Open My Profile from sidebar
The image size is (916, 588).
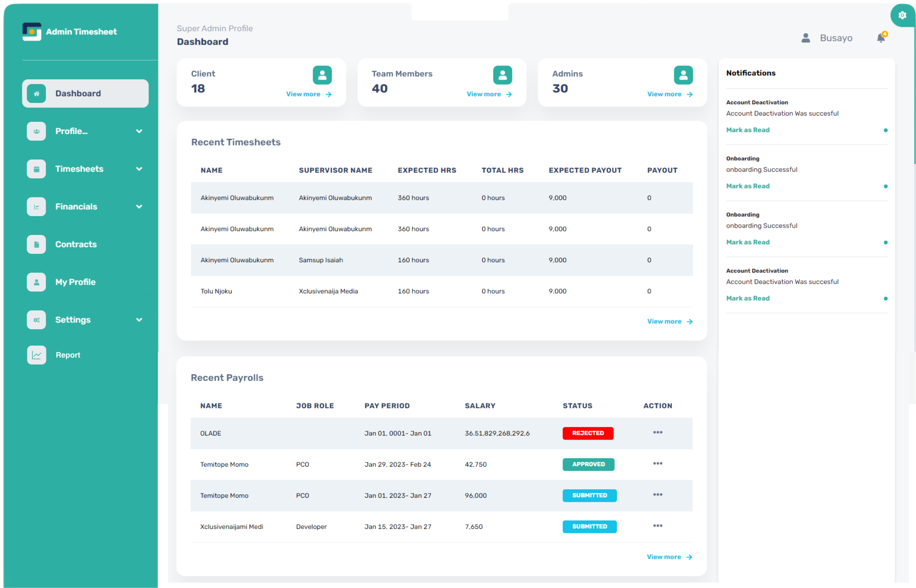click(75, 282)
